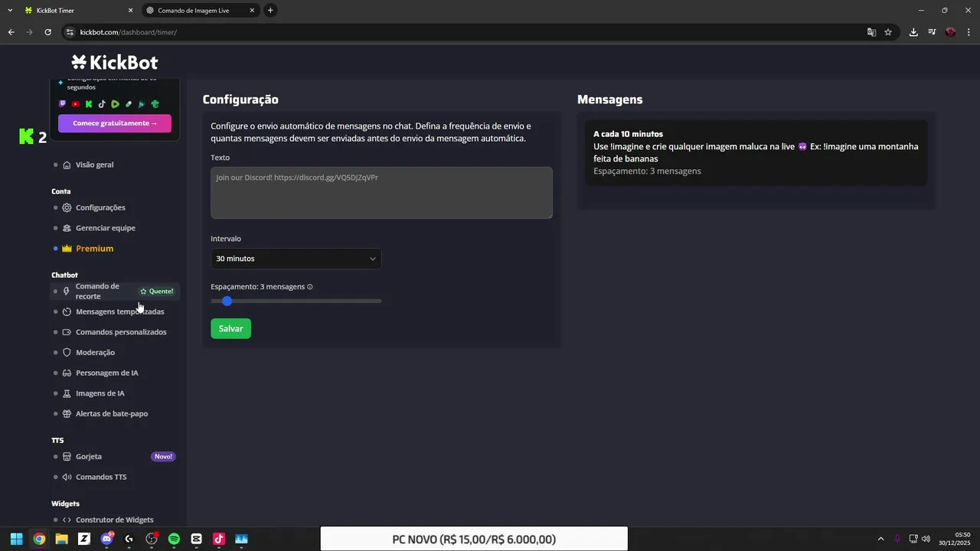Bookmark this page with star icon
The image size is (980, 551).
coord(888,32)
